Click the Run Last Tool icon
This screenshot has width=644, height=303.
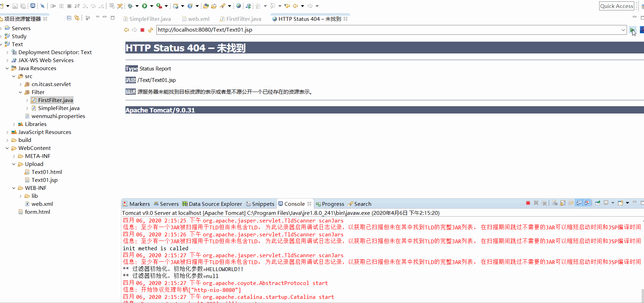tap(159, 6)
